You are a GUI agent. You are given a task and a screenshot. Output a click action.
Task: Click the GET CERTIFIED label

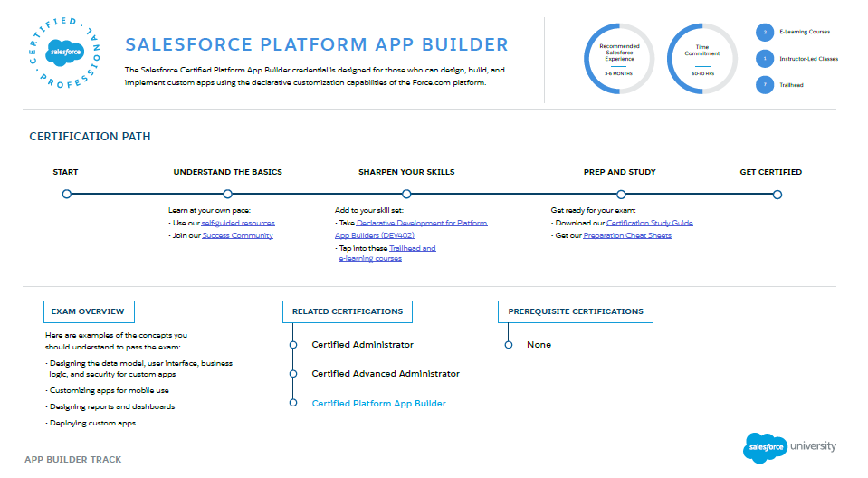(770, 172)
